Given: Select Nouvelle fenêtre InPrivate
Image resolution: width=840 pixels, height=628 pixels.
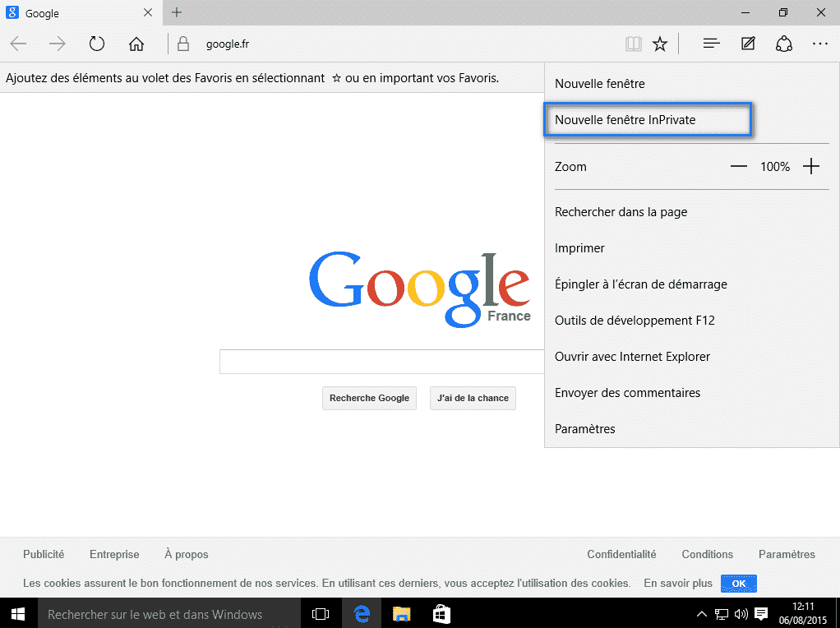Looking at the screenshot, I should pyautogui.click(x=625, y=120).
